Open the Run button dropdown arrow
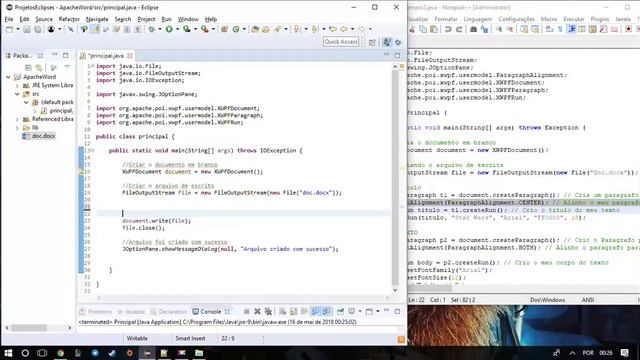 point(177,29)
